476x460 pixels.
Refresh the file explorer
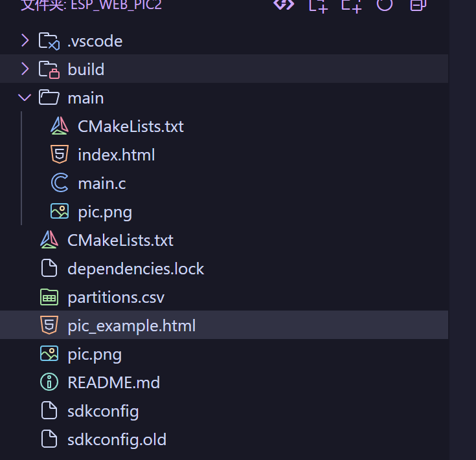pyautogui.click(x=385, y=5)
